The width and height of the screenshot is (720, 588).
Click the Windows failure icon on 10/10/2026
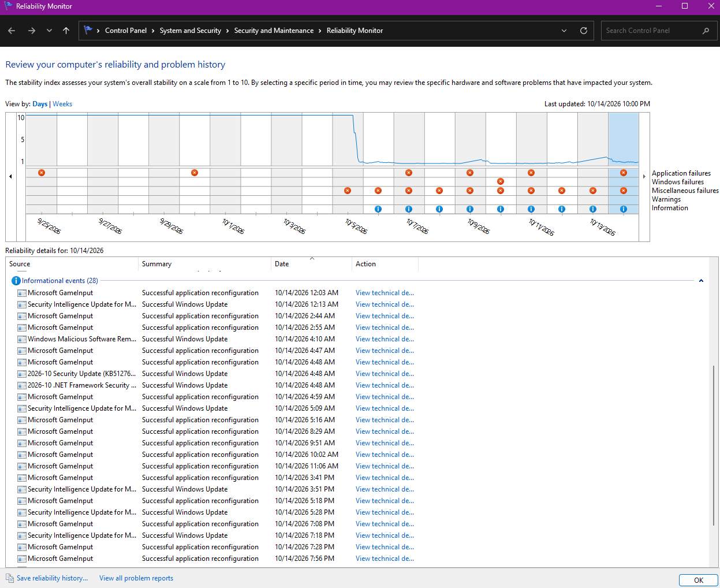501,181
